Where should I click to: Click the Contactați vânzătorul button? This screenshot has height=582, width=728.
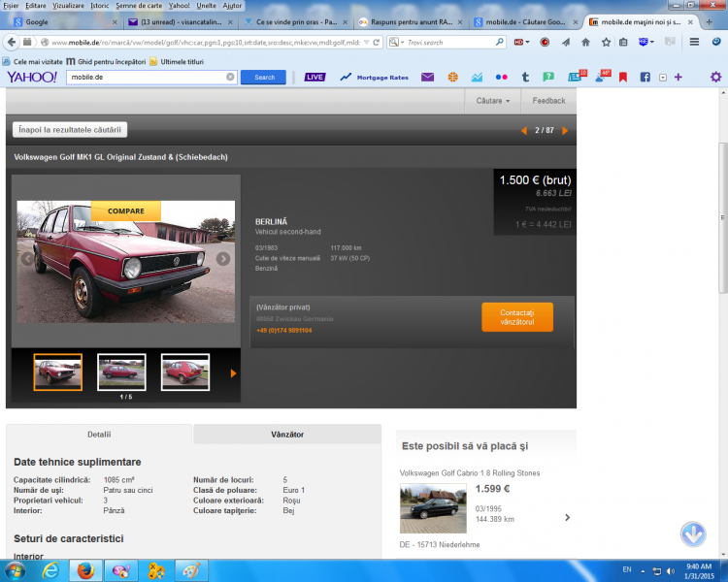click(x=516, y=317)
